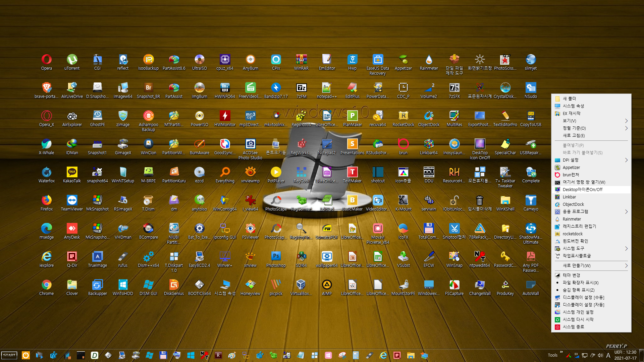Click the IME language indicator A
Screen dimensions: 644x362
(608, 355)
